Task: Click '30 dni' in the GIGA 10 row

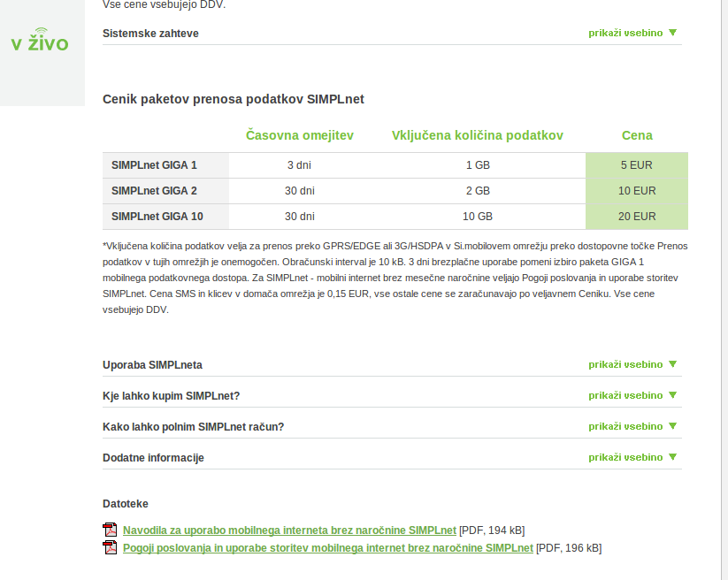Action: click(300, 217)
